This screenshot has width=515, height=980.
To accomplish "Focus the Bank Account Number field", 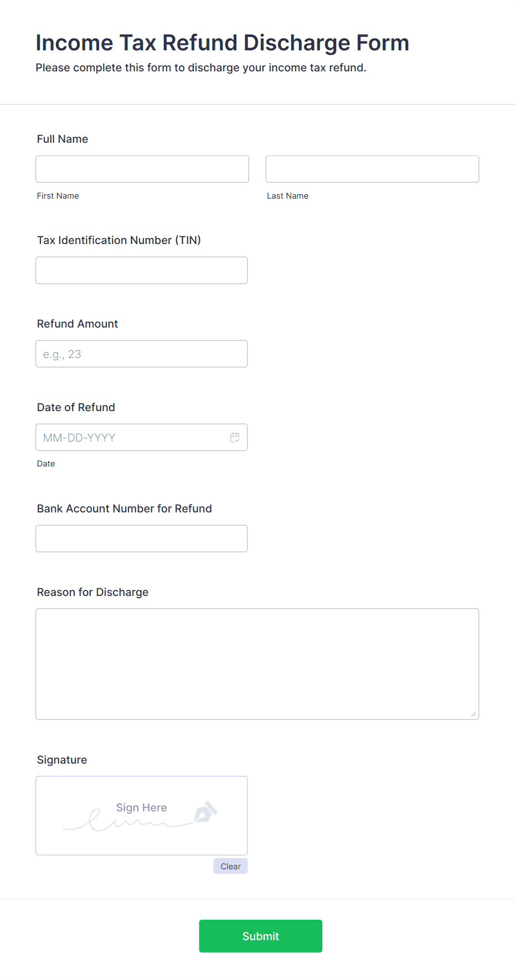I will coord(142,538).
